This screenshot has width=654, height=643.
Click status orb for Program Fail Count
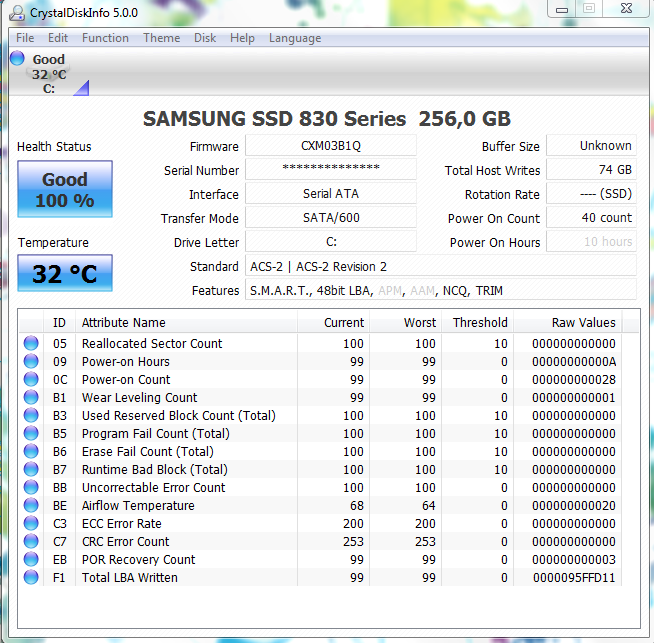pyautogui.click(x=31, y=433)
